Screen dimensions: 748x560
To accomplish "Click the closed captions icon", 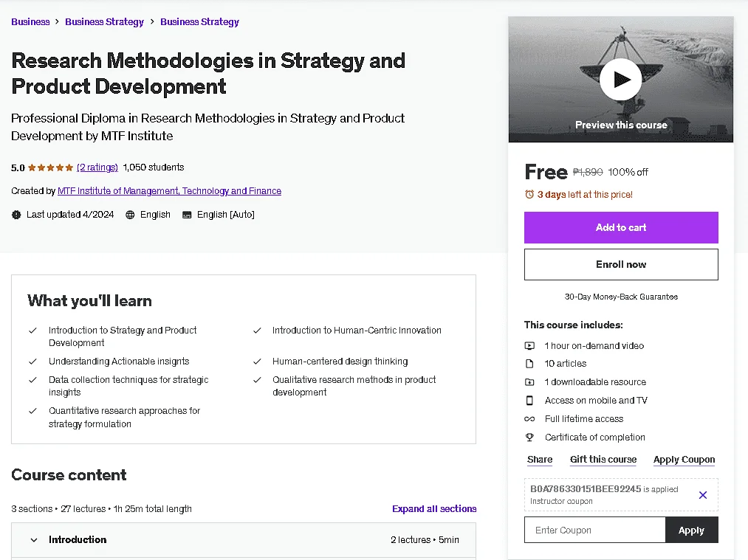I will pyautogui.click(x=187, y=215).
